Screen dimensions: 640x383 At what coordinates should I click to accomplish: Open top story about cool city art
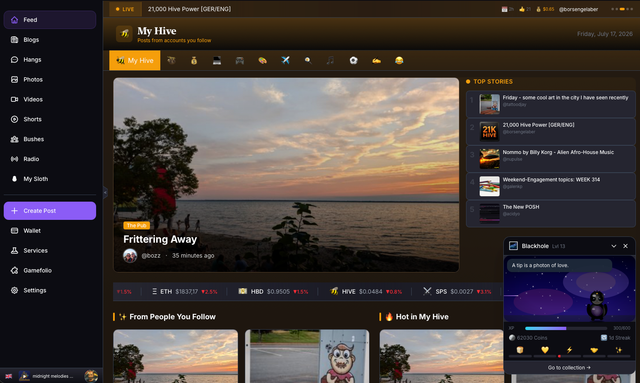(x=551, y=104)
